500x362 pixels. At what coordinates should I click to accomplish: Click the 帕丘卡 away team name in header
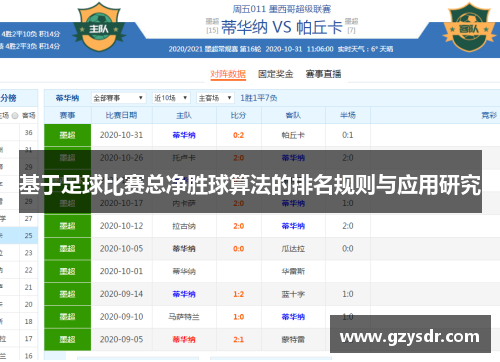coord(319,27)
